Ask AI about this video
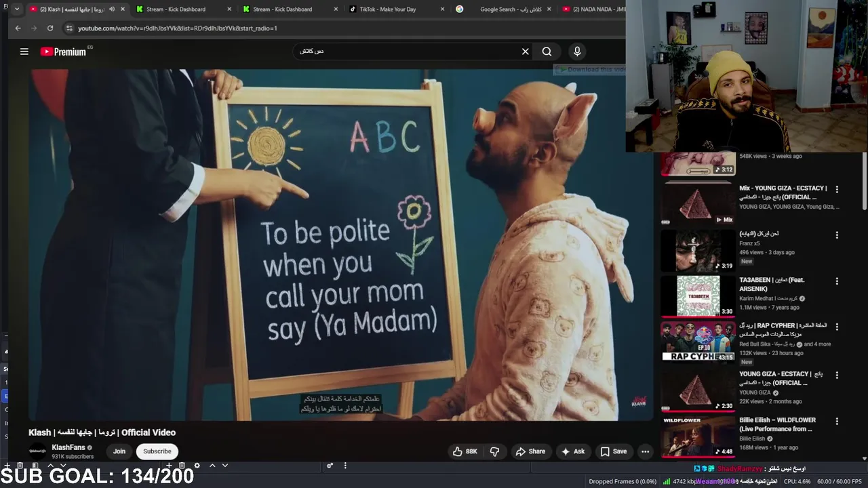The image size is (868, 488). (x=573, y=451)
